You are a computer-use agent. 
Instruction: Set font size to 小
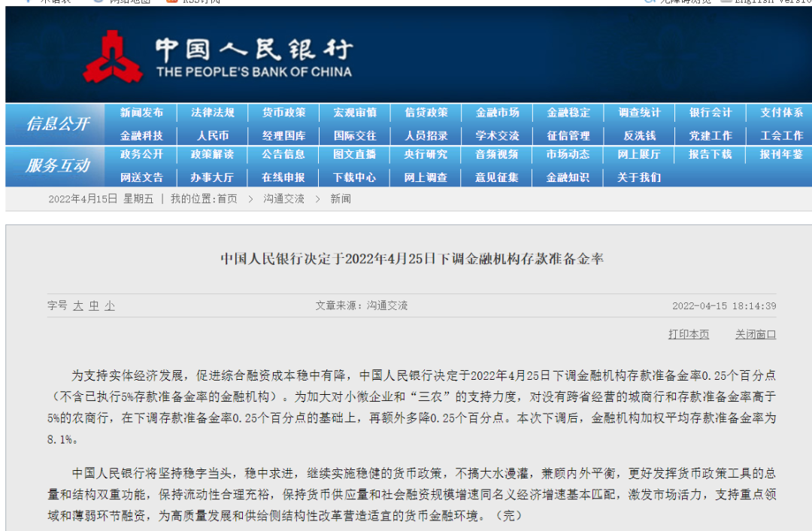[x=110, y=305]
